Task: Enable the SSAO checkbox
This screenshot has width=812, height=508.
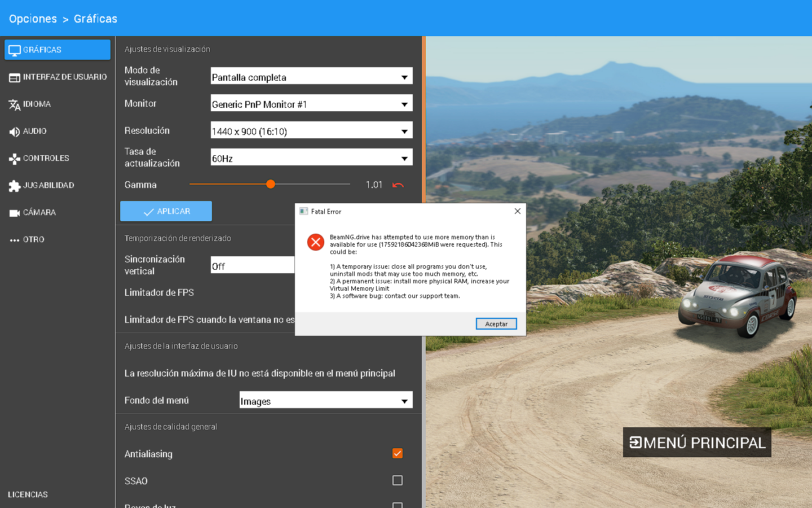Action: [x=398, y=480]
